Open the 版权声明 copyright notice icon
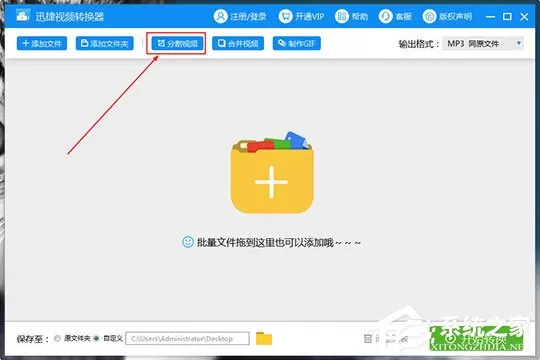Viewport: 540px width, 360px height. pos(429,16)
